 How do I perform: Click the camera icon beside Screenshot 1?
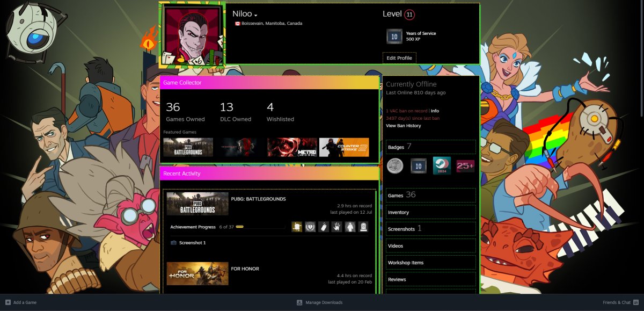tap(173, 243)
